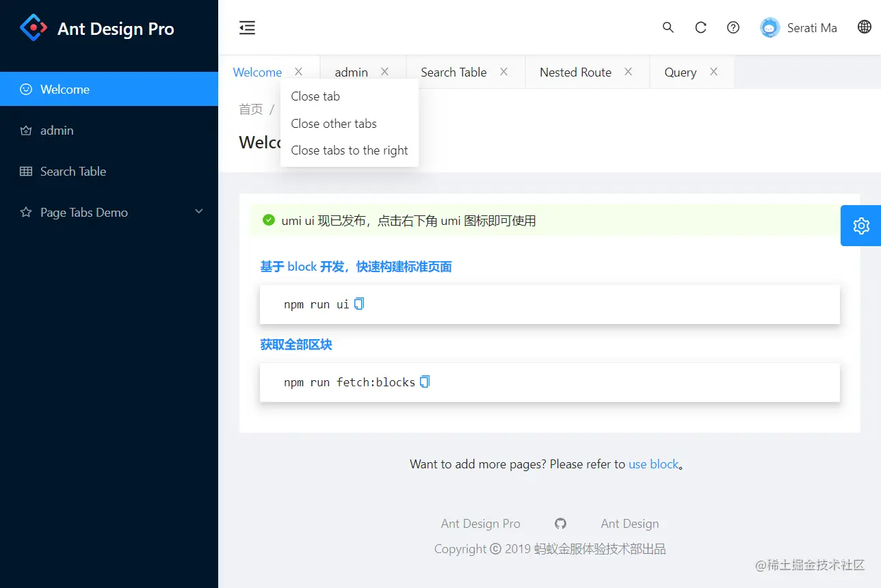This screenshot has width=881, height=588.
Task: Open Page Tabs Demo in the sidebar
Action: tap(109, 213)
